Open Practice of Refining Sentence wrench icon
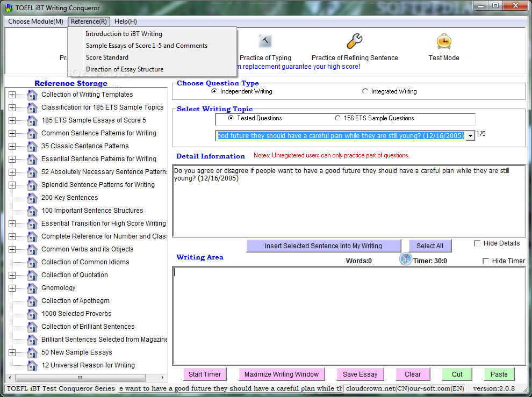Image resolution: width=532 pixels, height=397 pixels. coord(355,41)
